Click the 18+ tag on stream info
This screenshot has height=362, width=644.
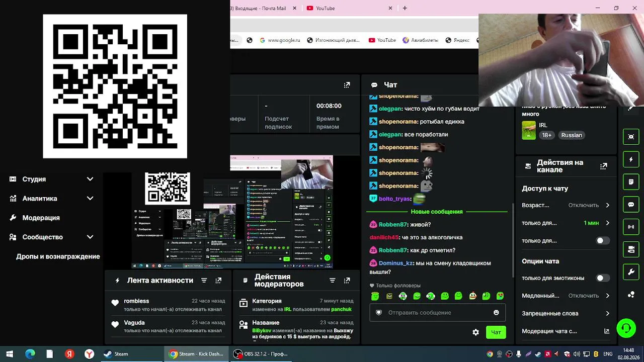point(547,135)
